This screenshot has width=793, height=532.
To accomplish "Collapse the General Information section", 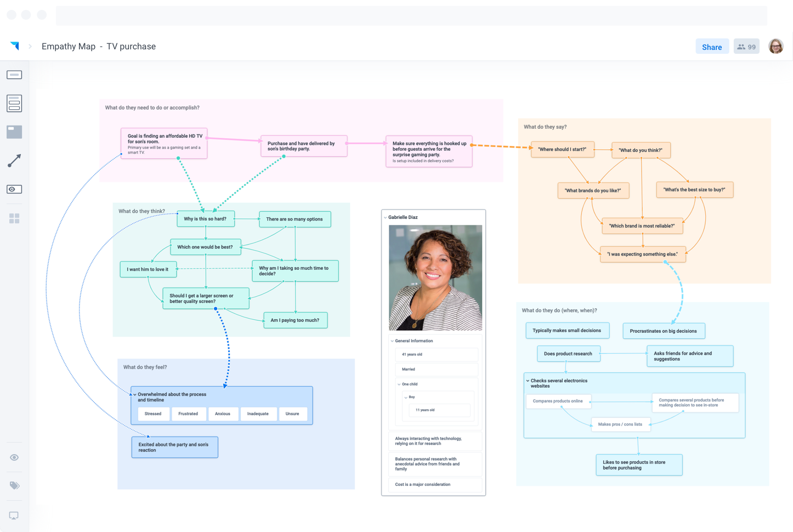I will (392, 341).
